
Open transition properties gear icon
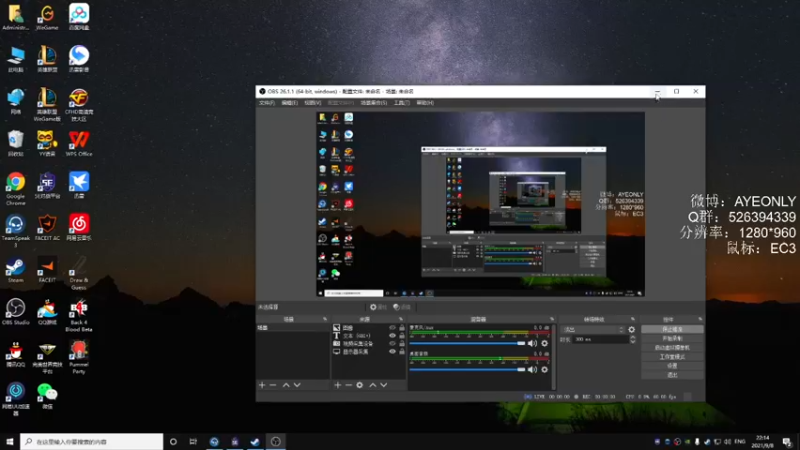[x=632, y=330]
